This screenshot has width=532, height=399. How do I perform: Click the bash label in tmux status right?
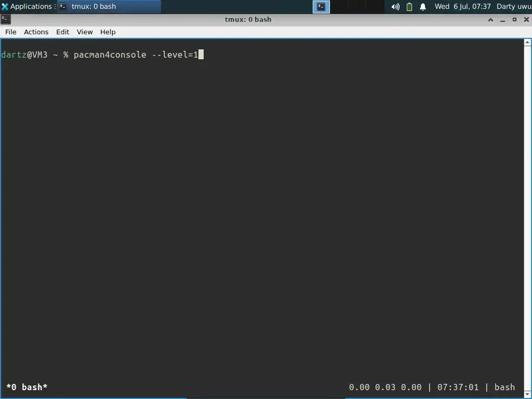[504, 387]
